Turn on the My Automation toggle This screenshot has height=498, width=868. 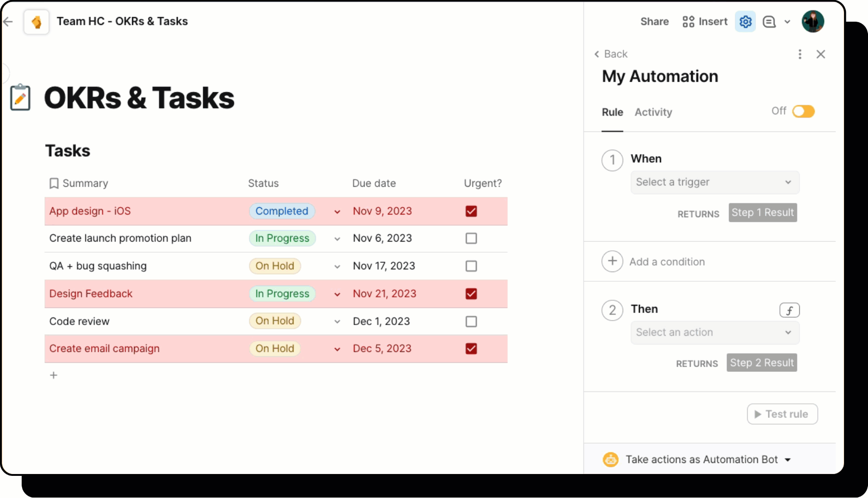803,111
